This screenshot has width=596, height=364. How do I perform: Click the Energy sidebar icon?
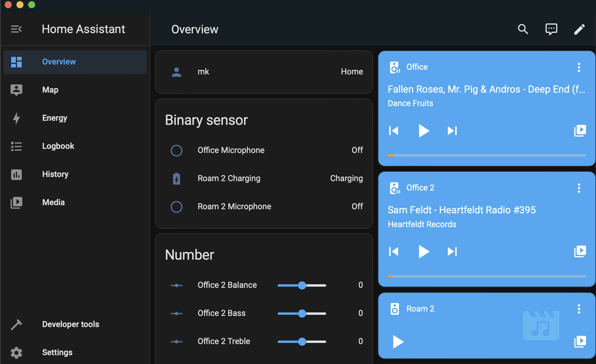coord(16,118)
